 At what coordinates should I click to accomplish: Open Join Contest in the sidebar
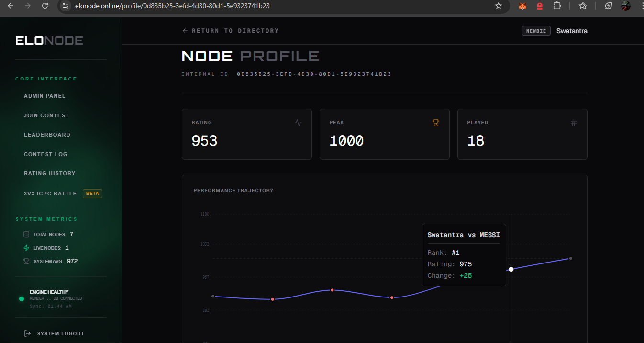pyautogui.click(x=46, y=115)
